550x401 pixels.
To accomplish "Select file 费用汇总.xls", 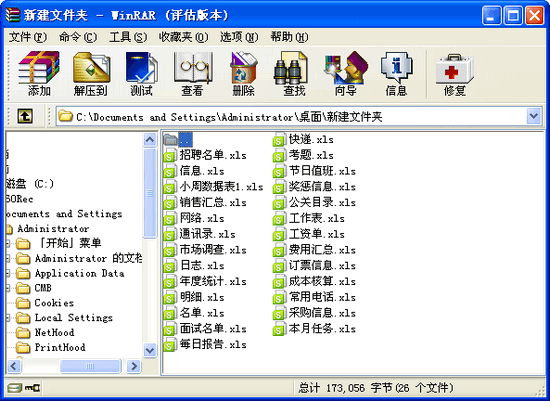I will [314, 250].
